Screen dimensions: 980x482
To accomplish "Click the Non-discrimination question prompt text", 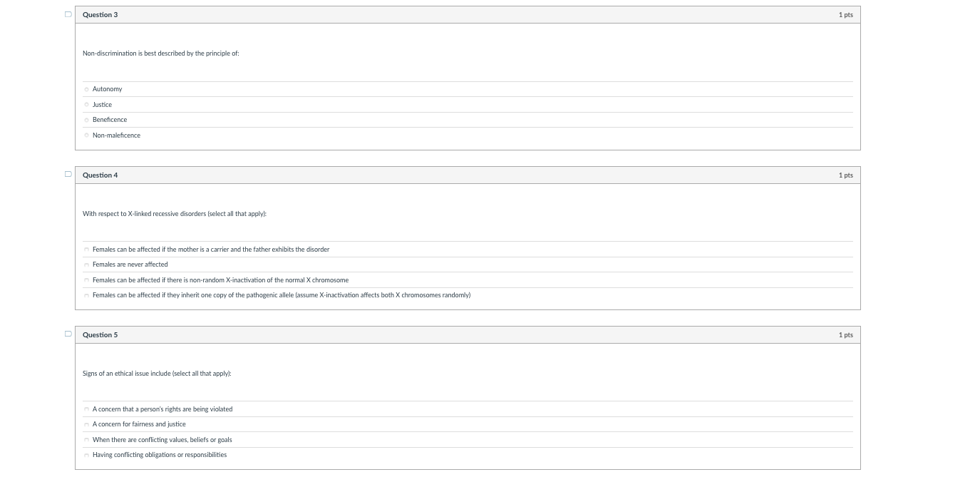I will pyautogui.click(x=161, y=53).
